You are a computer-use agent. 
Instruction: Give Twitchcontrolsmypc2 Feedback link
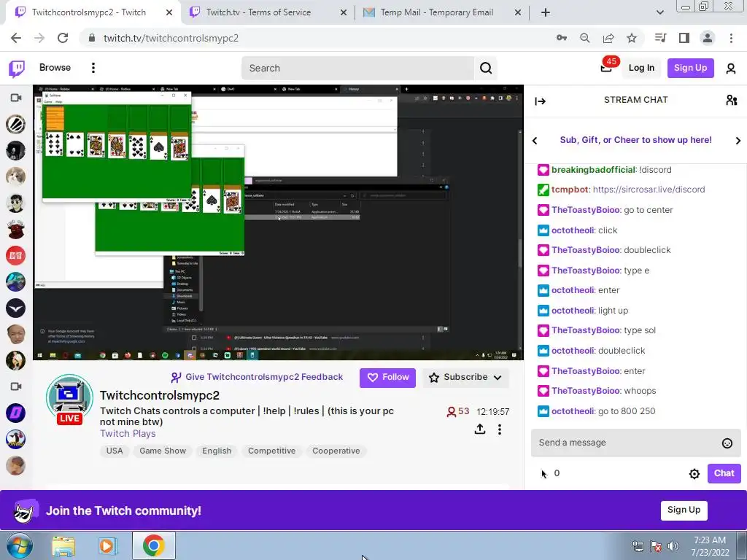pos(257,377)
